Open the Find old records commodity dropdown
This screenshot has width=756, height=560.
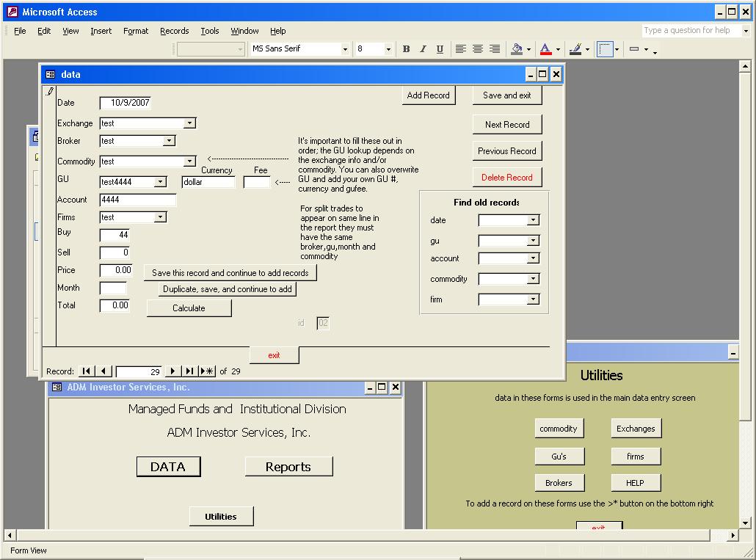(x=533, y=279)
